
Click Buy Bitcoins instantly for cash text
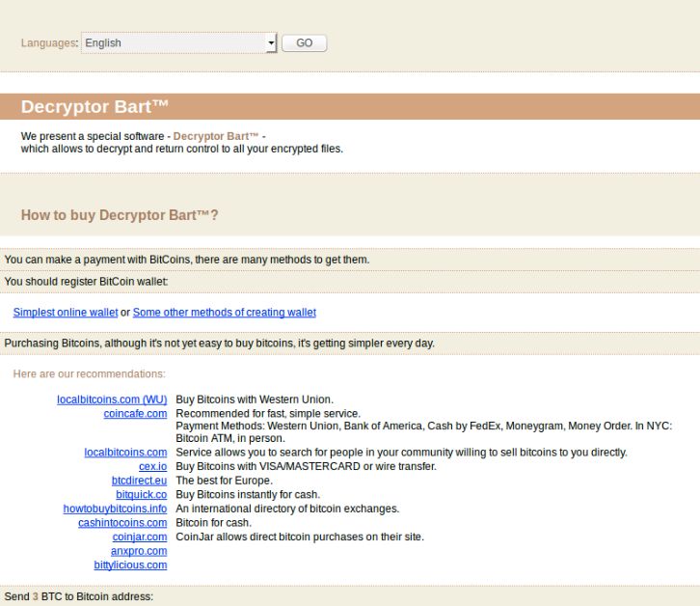248,495
